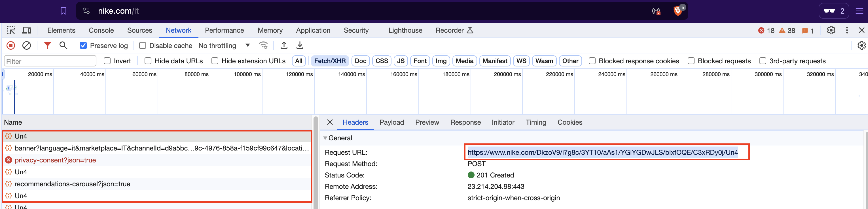
Task: Click the Request URL link value
Action: pyautogui.click(x=602, y=152)
